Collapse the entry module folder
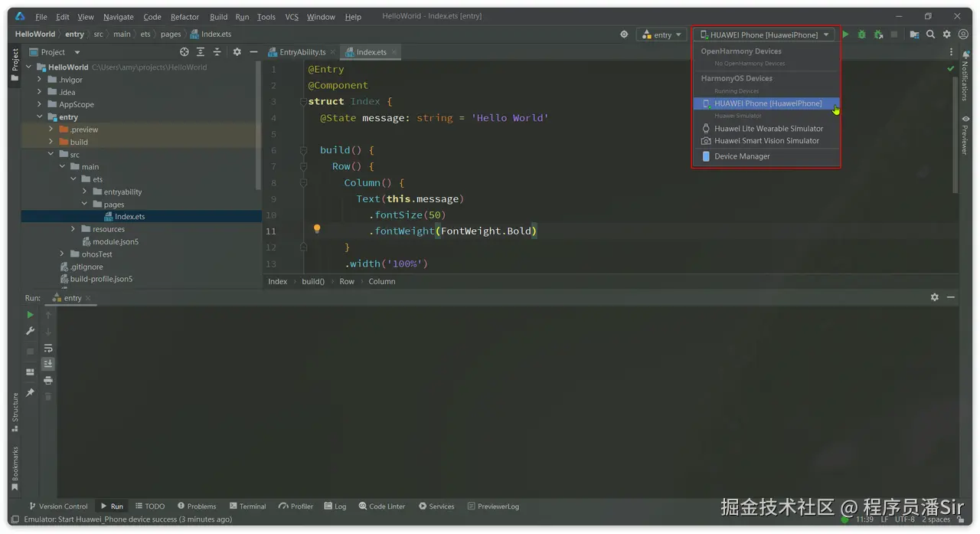980x534 pixels. (x=39, y=117)
